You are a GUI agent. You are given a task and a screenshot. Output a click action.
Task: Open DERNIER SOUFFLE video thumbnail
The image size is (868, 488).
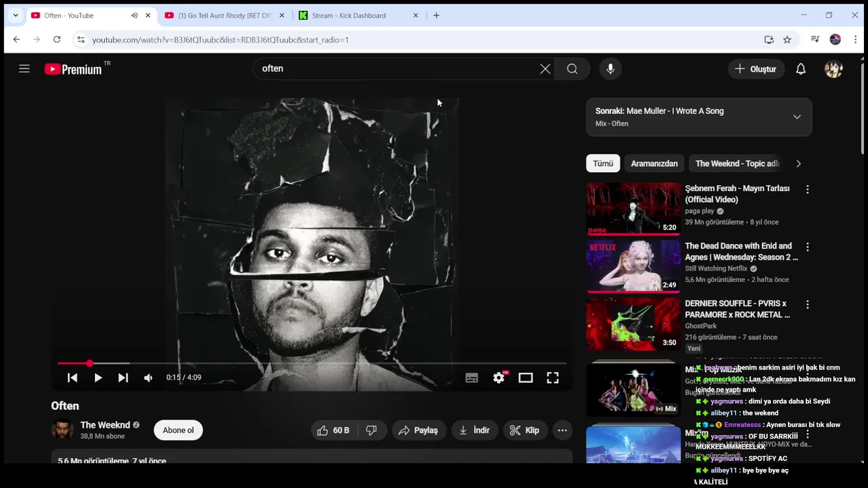(633, 324)
